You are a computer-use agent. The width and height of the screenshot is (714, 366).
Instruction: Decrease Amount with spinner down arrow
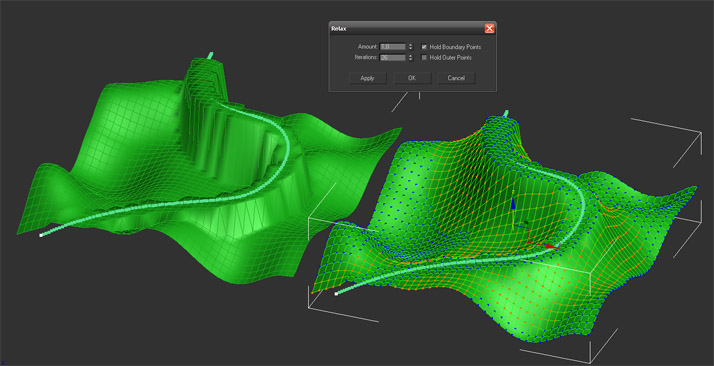(x=410, y=49)
